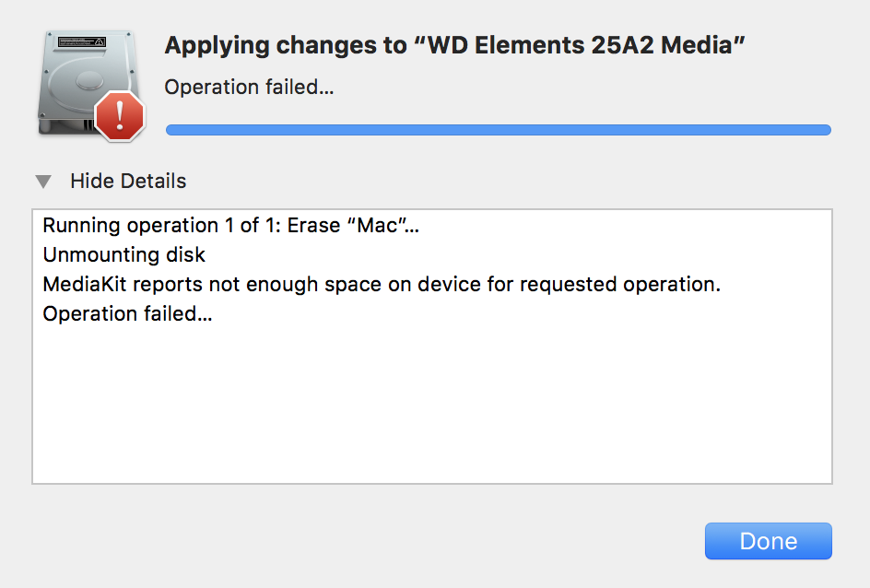Click the Hide Details label
The image size is (870, 588).
tap(128, 181)
